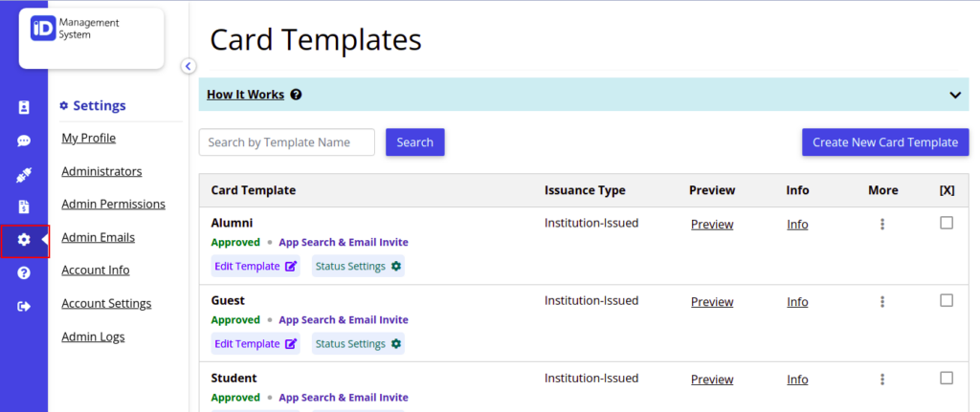Click Edit Template for Guest
The image size is (980, 412).
(x=256, y=343)
